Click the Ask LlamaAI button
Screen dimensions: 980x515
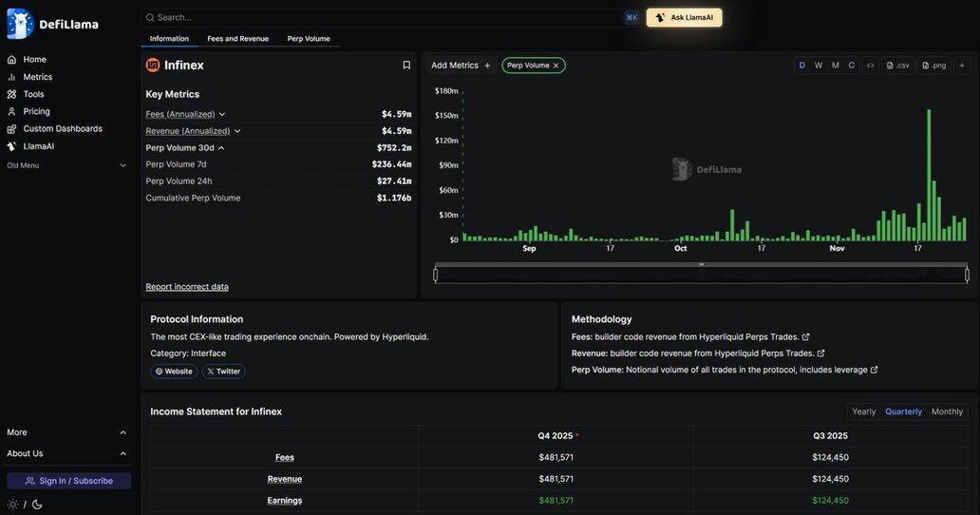[684, 17]
